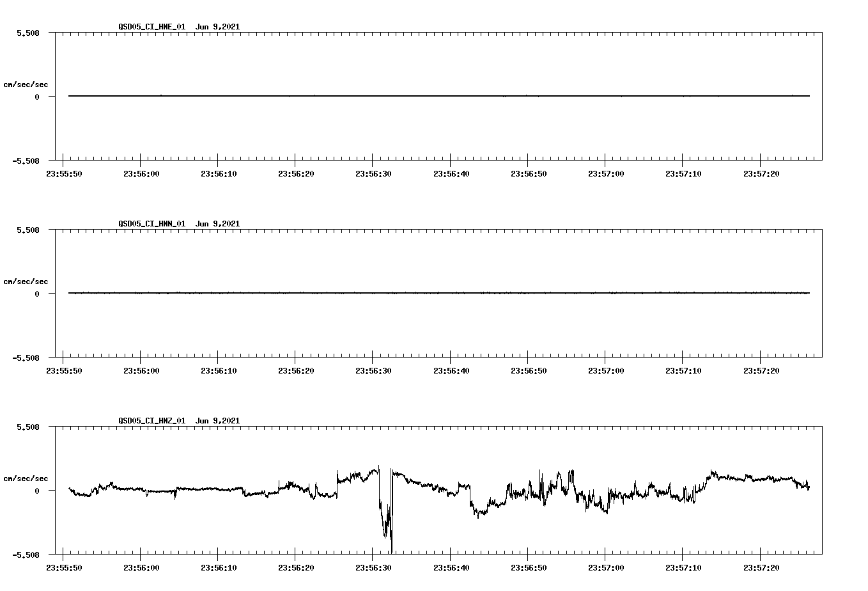Click the 5.508 maximum label on HNE plot
The height and width of the screenshot is (591, 868).
pyautogui.click(x=28, y=33)
